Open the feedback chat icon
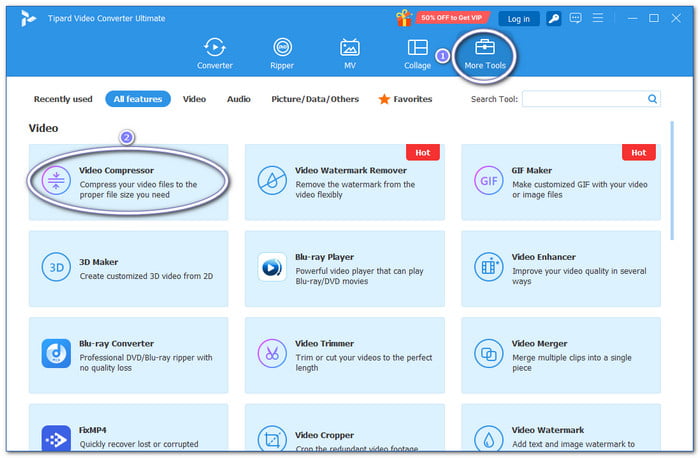The width and height of the screenshot is (700, 458). (x=575, y=18)
